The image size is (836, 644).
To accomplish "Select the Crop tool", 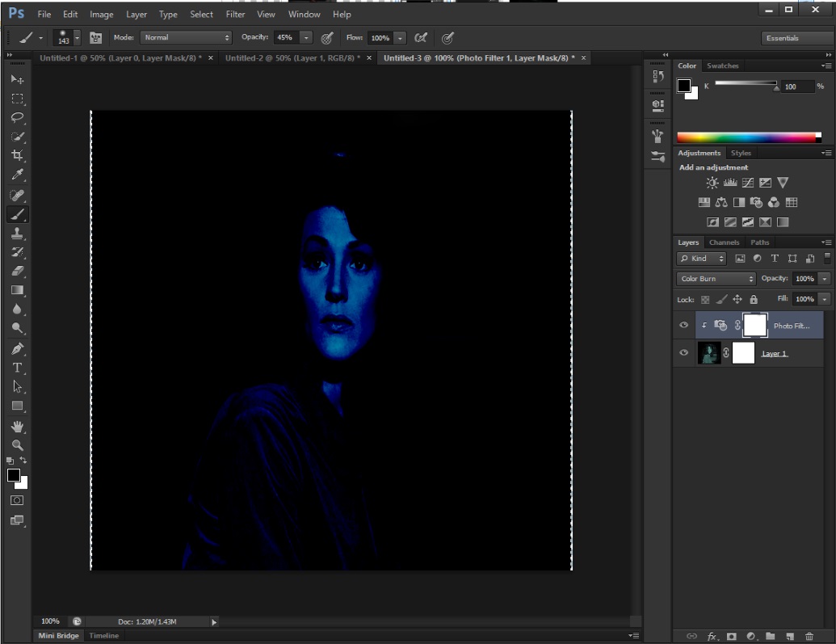I will 17,156.
